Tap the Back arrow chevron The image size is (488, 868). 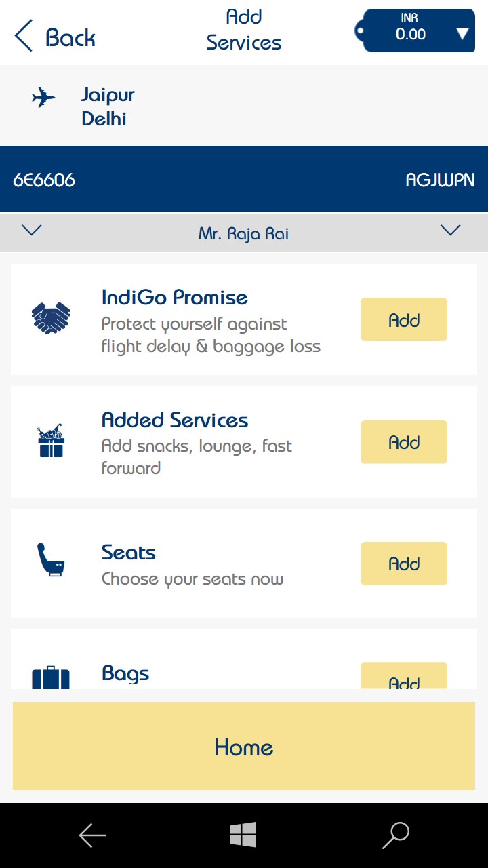click(x=24, y=36)
